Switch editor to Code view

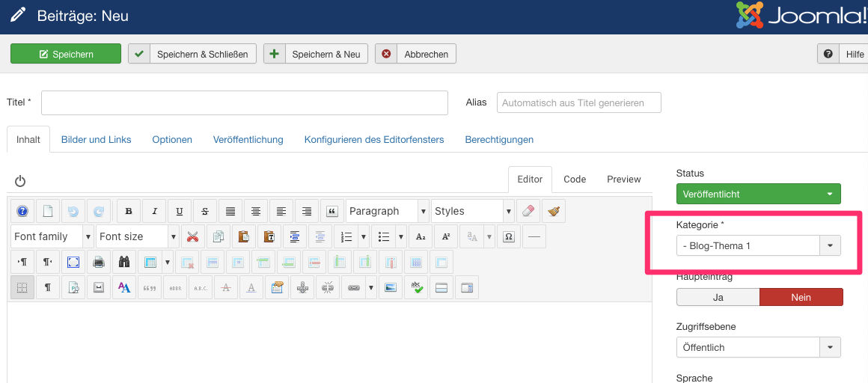click(575, 180)
